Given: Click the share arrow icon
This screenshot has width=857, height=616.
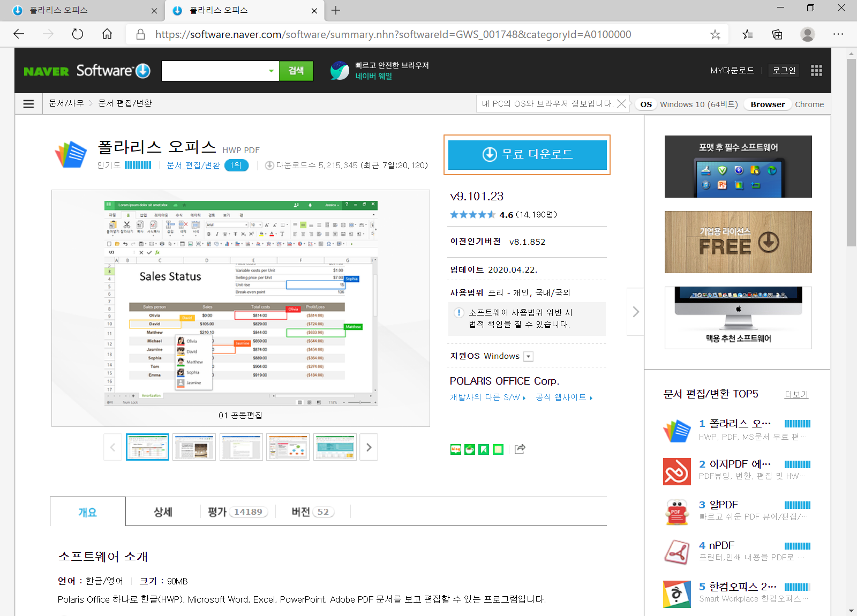Looking at the screenshot, I should tap(520, 449).
